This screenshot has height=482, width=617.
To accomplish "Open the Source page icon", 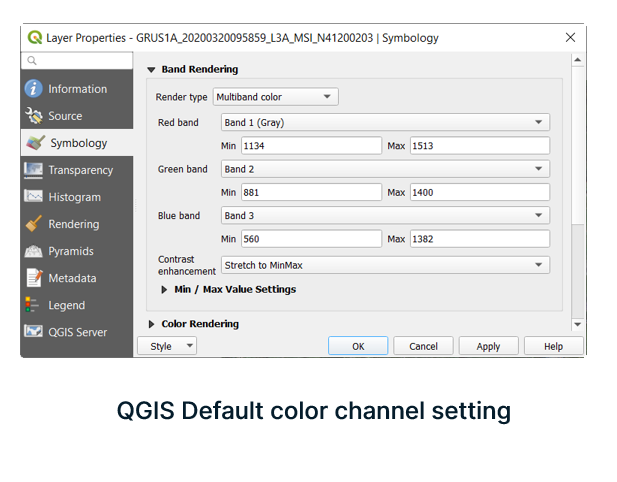I will point(34,116).
